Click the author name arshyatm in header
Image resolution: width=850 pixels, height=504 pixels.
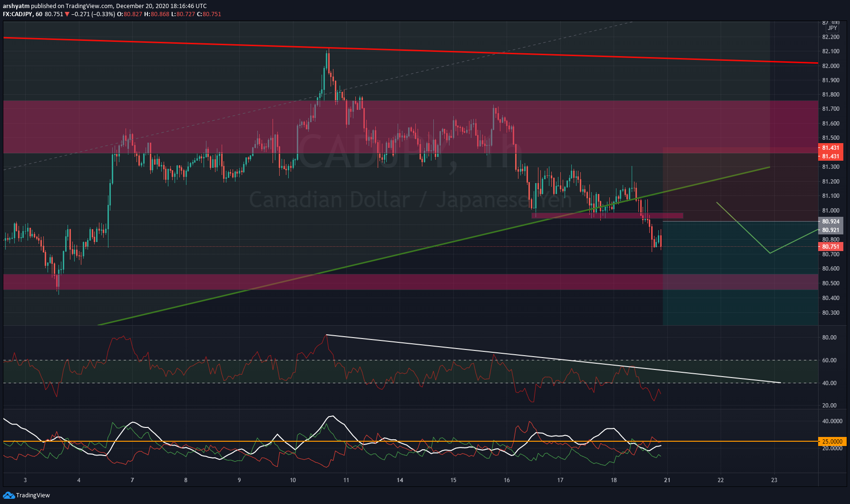[x=16, y=6]
